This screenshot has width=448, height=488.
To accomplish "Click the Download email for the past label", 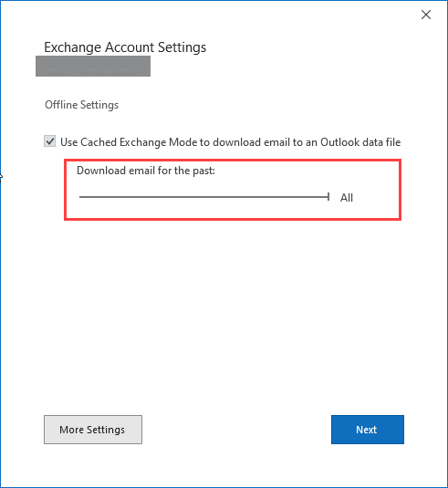I will click(x=146, y=171).
